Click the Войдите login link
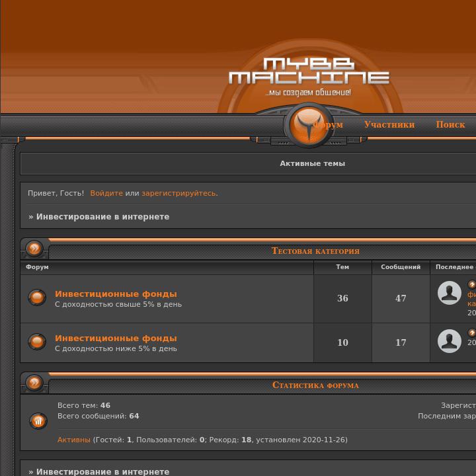This screenshot has width=476, height=476. [x=106, y=193]
